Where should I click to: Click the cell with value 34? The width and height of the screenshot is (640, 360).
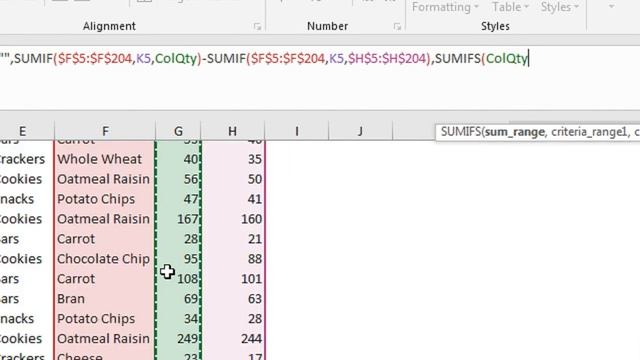point(178,319)
